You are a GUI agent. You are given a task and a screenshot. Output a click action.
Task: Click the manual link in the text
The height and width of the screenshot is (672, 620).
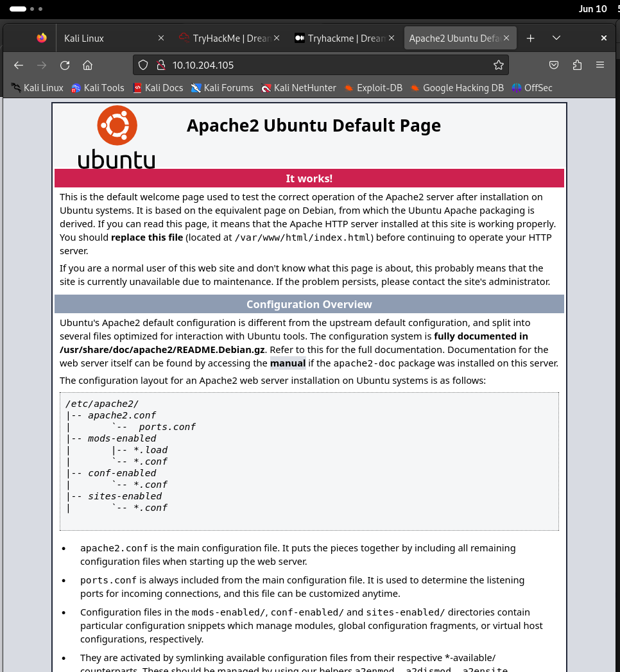coord(288,363)
